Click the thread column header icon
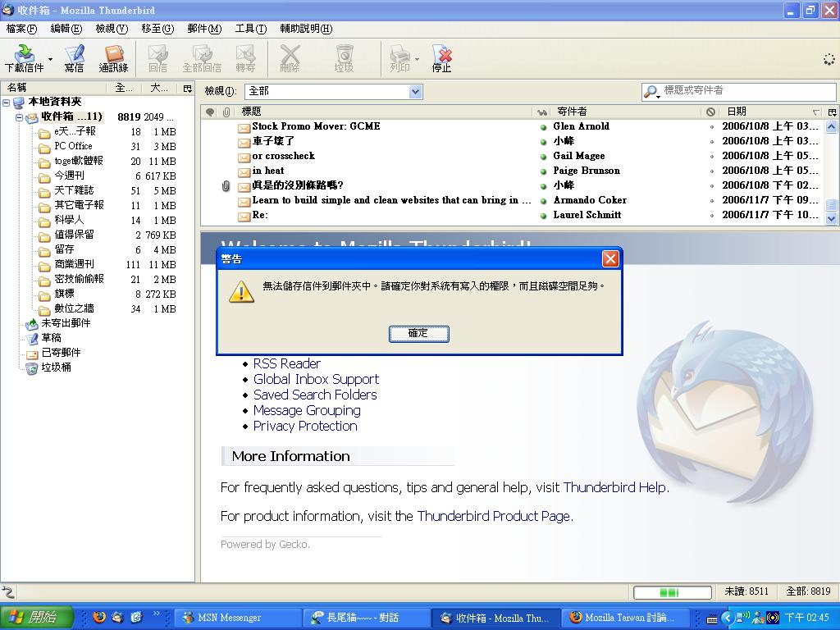The width and height of the screenshot is (840, 630). (x=210, y=112)
